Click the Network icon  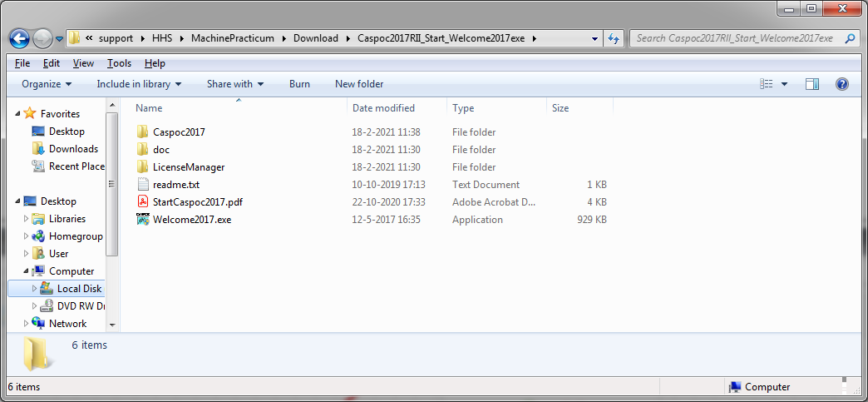coord(38,323)
